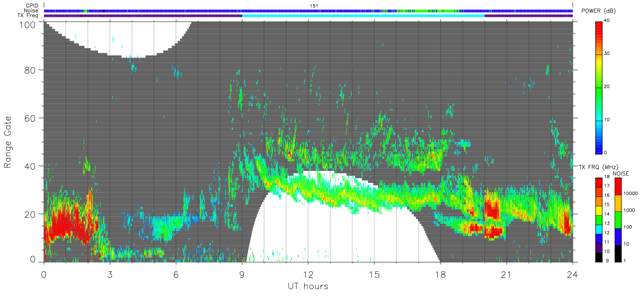Click the "15" tick label on UT hours axis
Viewport: 644px width, 297px height.
[x=374, y=274]
